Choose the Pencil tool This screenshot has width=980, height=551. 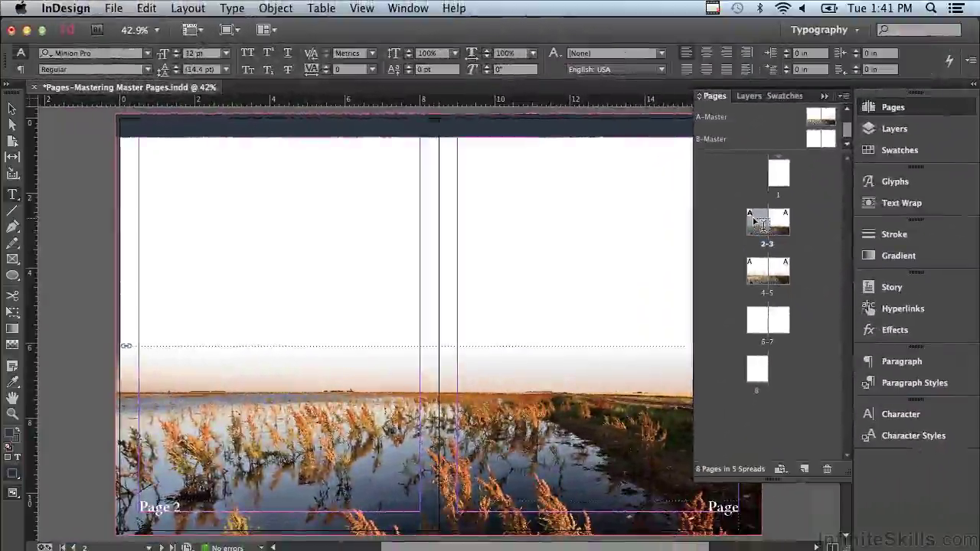(x=12, y=243)
